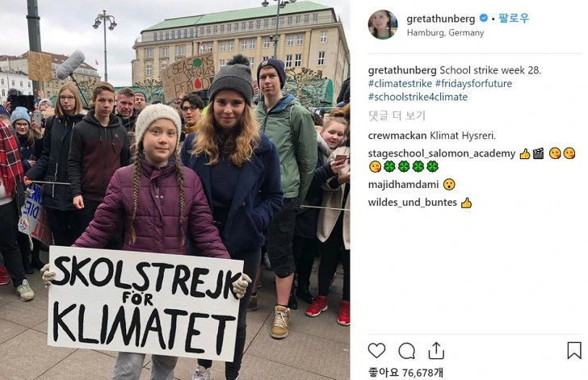View likes list 좋아요 76,678개

[x=405, y=372]
